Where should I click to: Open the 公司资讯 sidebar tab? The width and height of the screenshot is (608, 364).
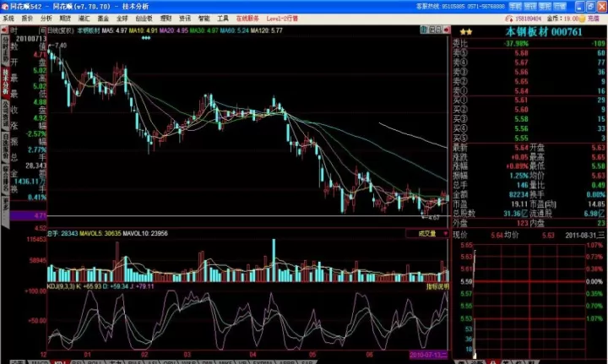tap(5, 115)
